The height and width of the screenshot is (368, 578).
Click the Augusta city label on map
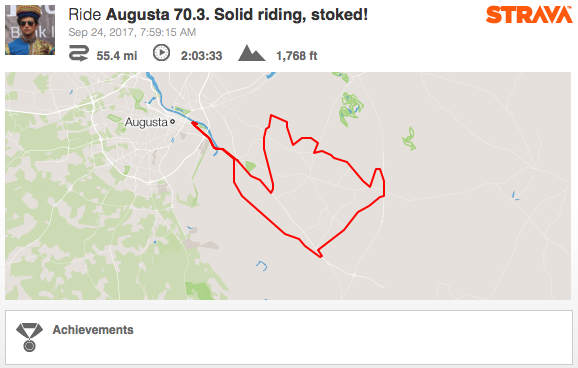[x=146, y=122]
